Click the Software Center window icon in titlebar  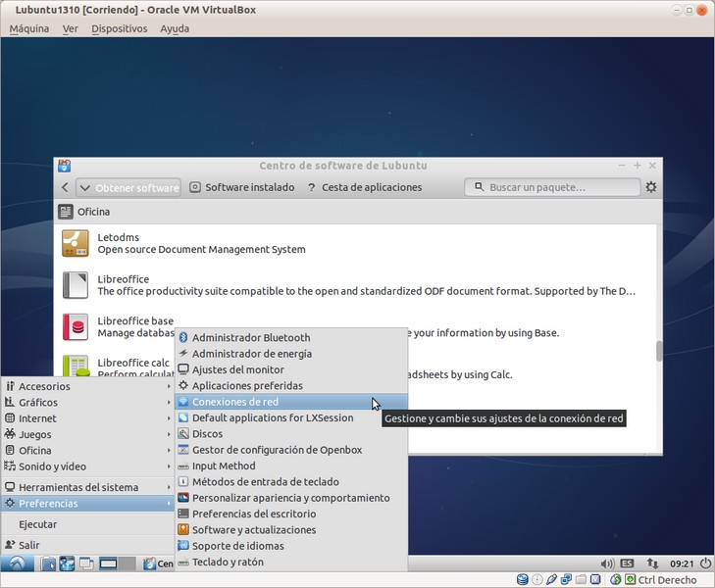tap(65, 166)
